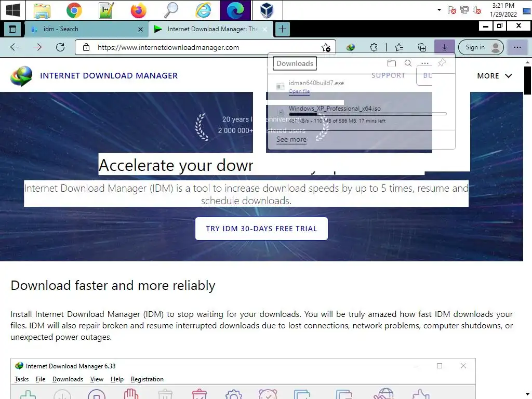The image size is (532, 399).
Task: Show hidden system tray icons
Action: 439,10
